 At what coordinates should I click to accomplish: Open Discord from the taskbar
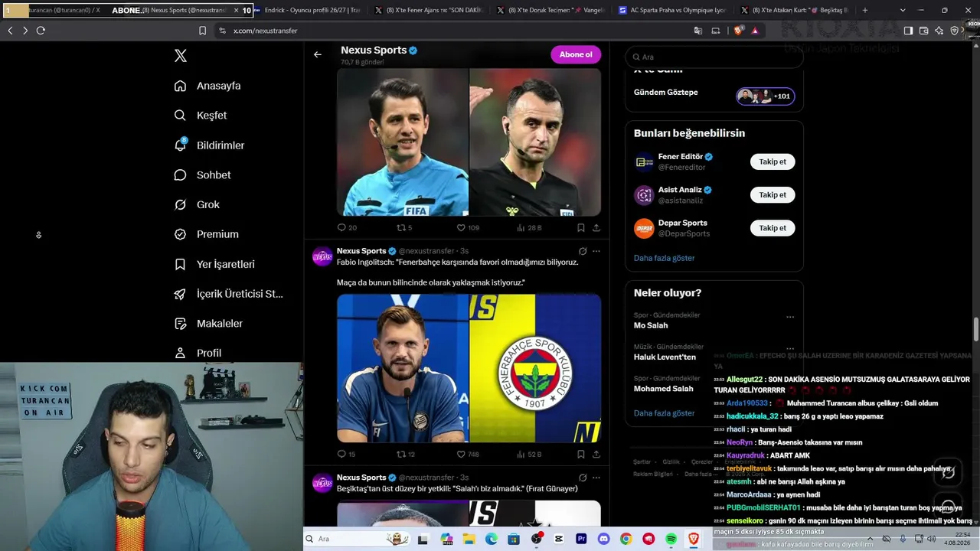point(603,539)
